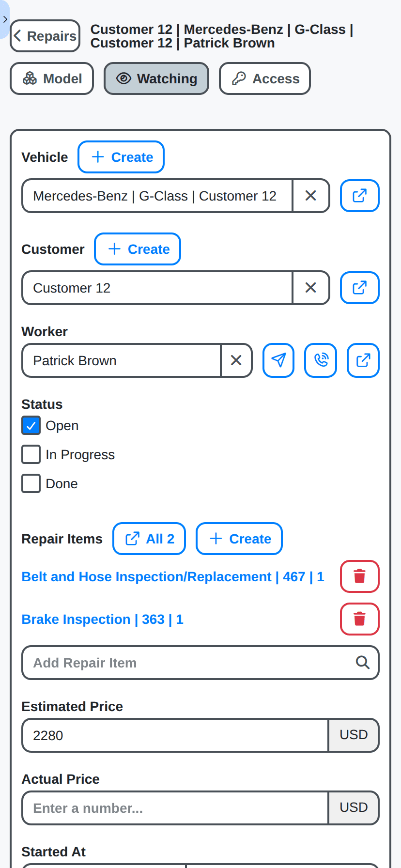Click the Actual Price input field
This screenshot has width=401, height=868.
point(174,808)
